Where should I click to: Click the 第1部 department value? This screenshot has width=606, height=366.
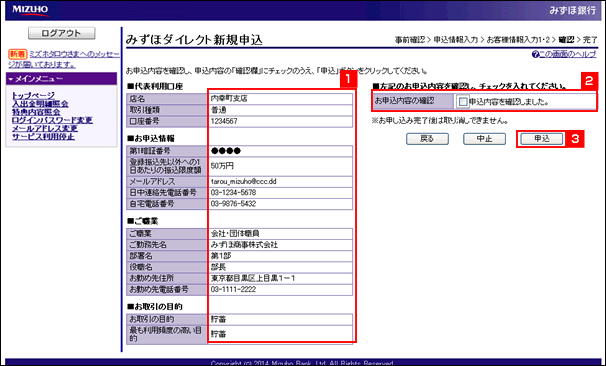point(221,256)
